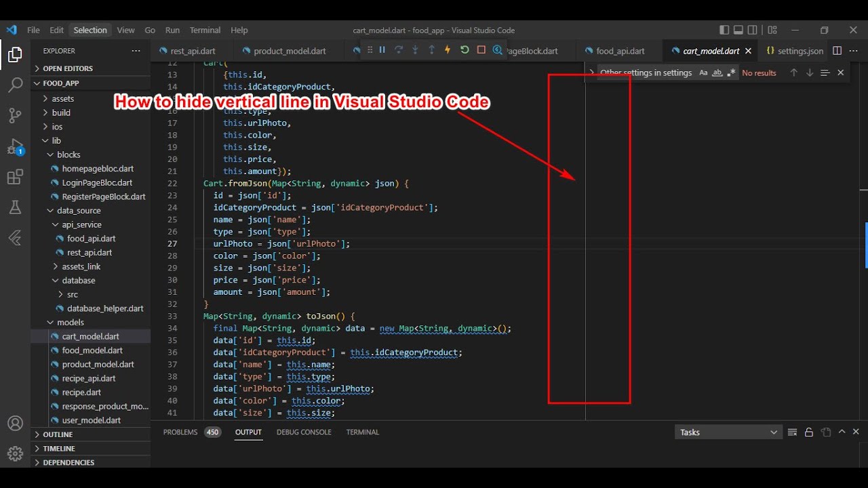The image size is (868, 488).
Task: Toggle Find in Selection
Action: click(x=825, y=73)
